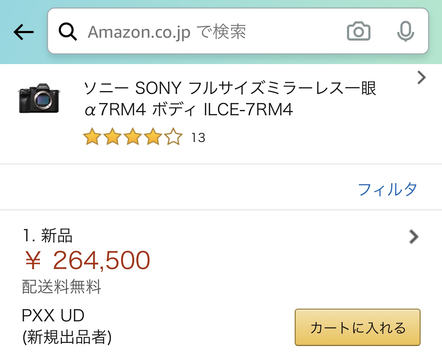Image resolution: width=442 pixels, height=362 pixels.
Task: Select the 1. 新品 condition label
Action: pos(48,236)
